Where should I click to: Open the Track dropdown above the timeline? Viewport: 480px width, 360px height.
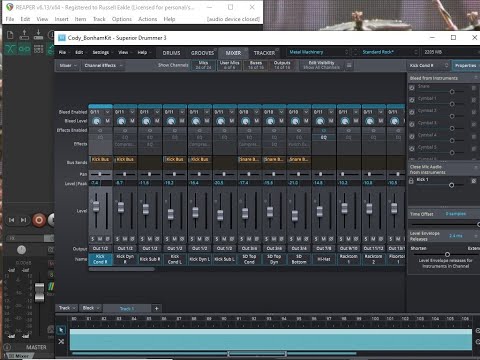(x=67, y=308)
